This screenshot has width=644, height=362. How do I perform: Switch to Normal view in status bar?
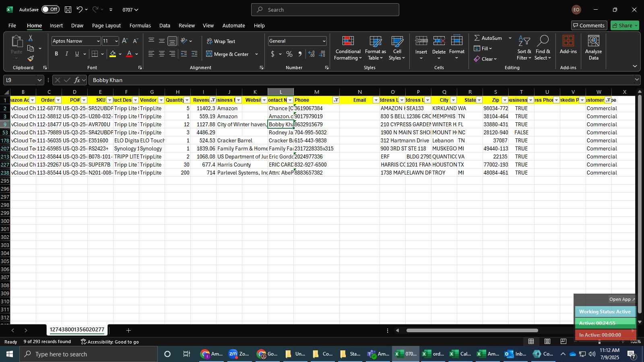tap(531, 341)
